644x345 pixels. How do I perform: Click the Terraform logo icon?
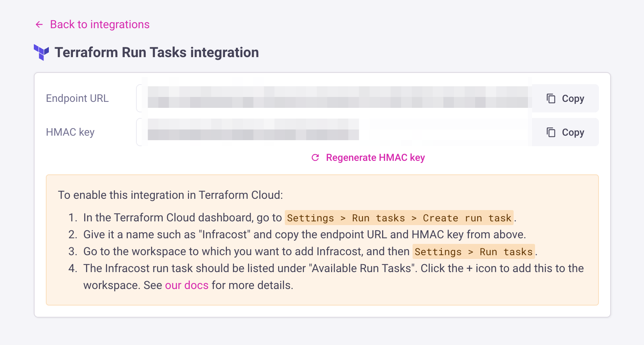[41, 52]
